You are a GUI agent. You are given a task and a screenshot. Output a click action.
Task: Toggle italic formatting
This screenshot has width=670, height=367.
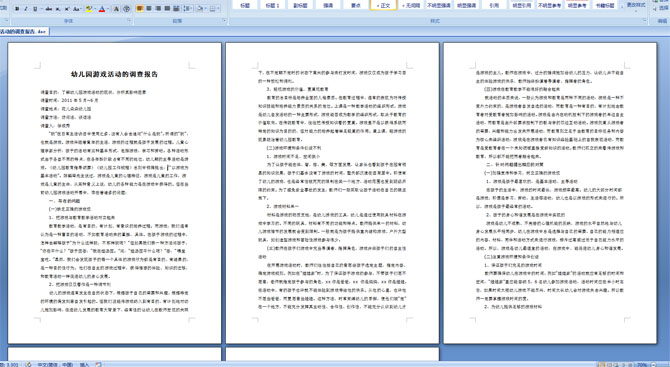point(26,9)
